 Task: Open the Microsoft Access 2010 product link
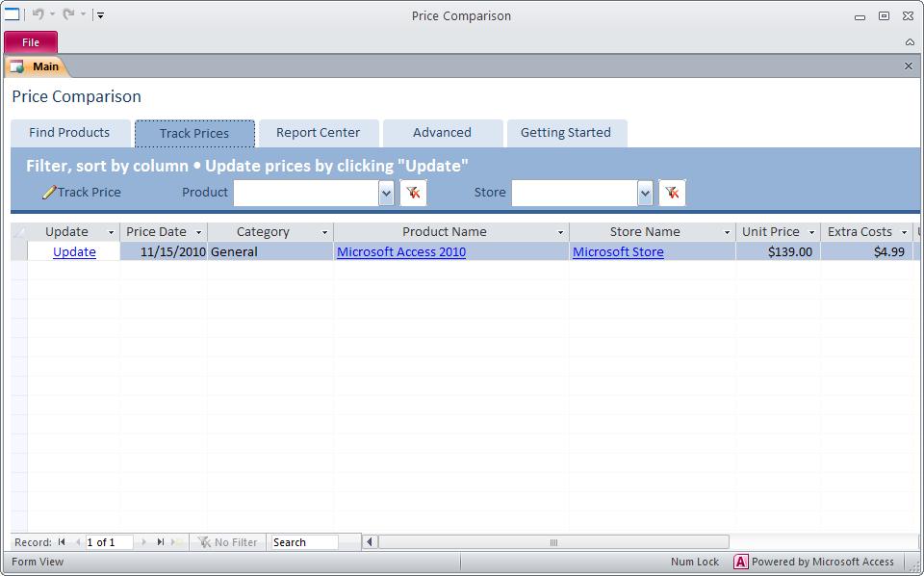[x=401, y=251]
